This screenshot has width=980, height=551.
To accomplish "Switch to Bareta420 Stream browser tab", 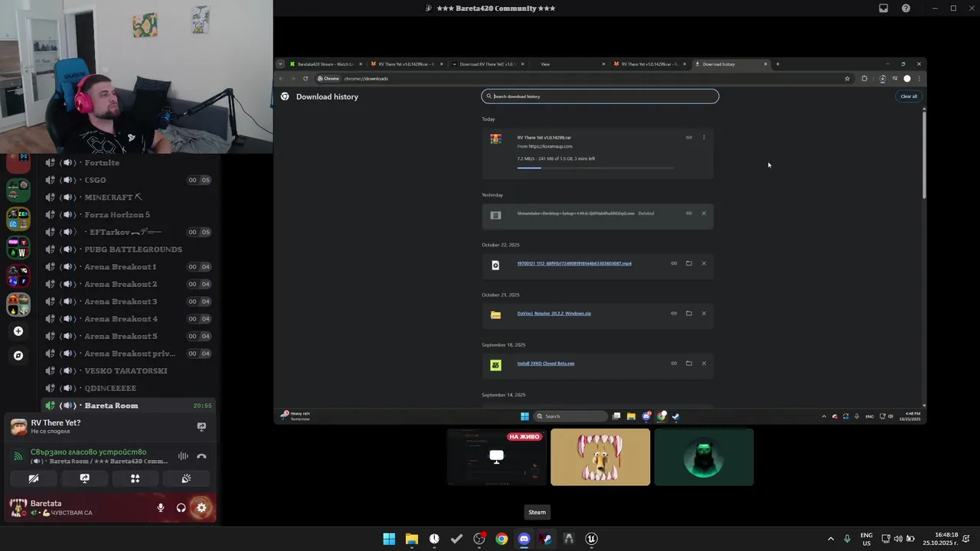I will pyautogui.click(x=325, y=64).
